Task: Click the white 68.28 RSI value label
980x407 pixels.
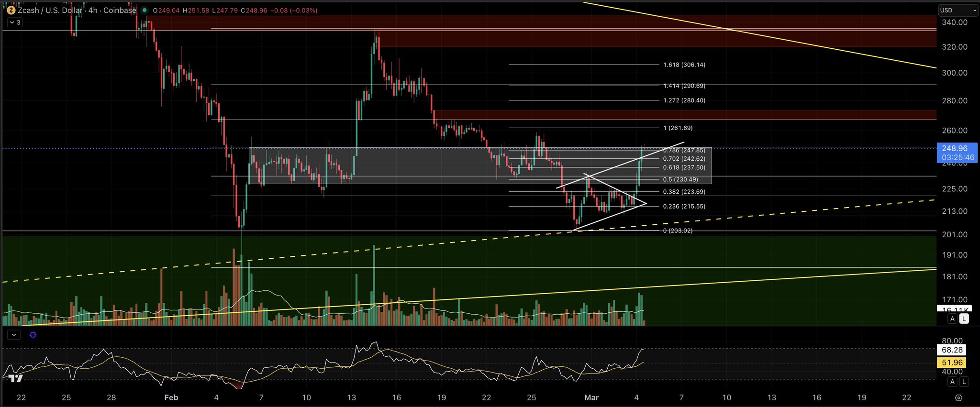Action: click(952, 350)
